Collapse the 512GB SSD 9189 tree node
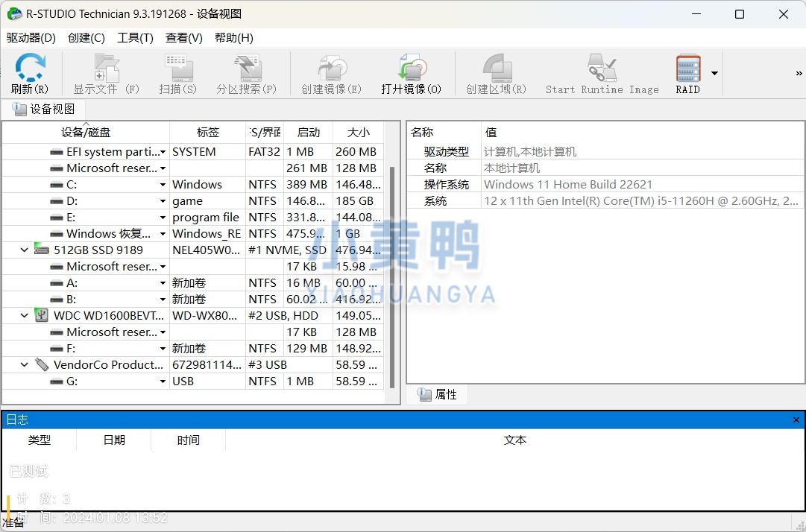 [x=24, y=250]
